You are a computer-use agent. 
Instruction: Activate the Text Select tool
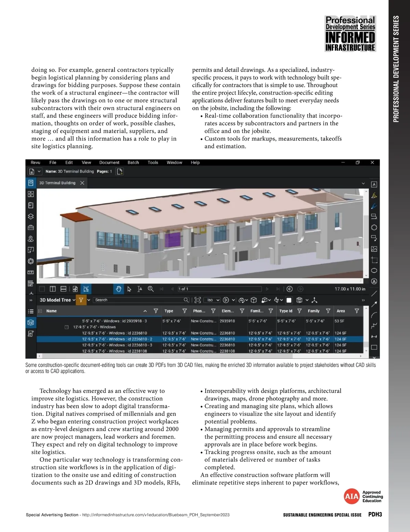coord(140,289)
